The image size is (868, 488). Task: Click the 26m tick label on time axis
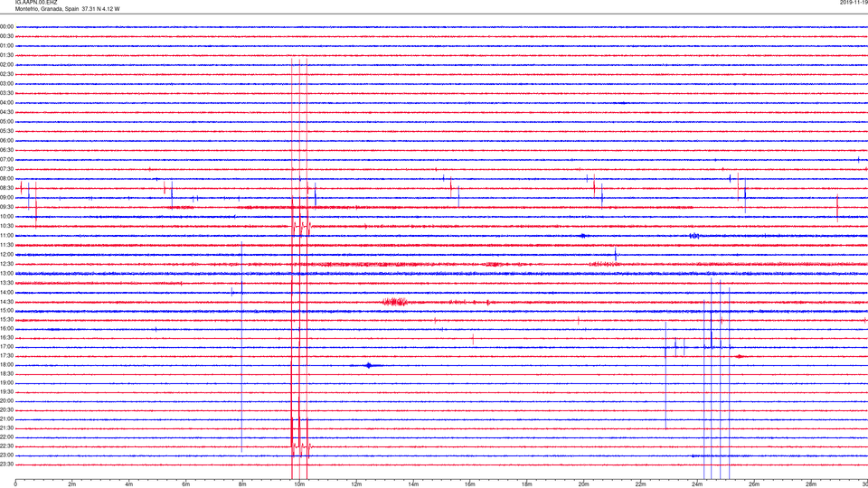click(754, 484)
